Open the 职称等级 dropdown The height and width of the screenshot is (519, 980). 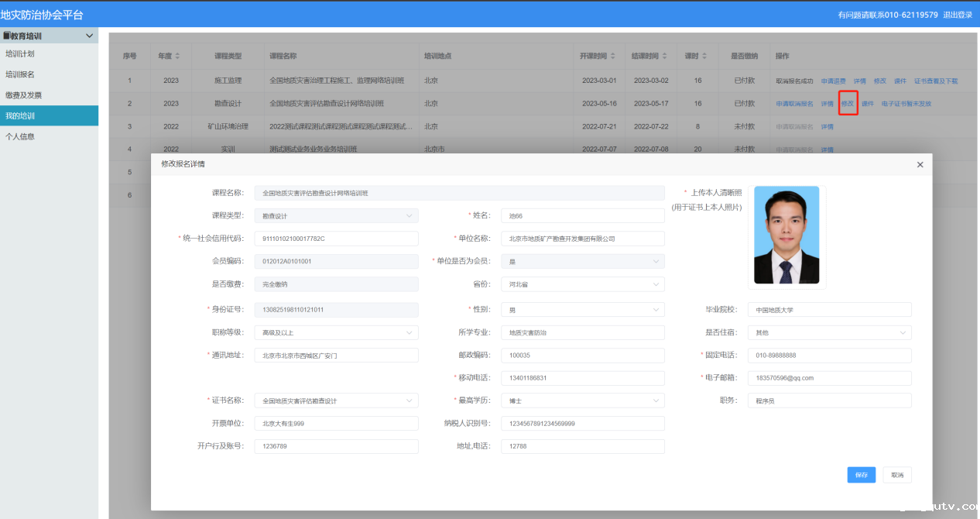(x=336, y=332)
